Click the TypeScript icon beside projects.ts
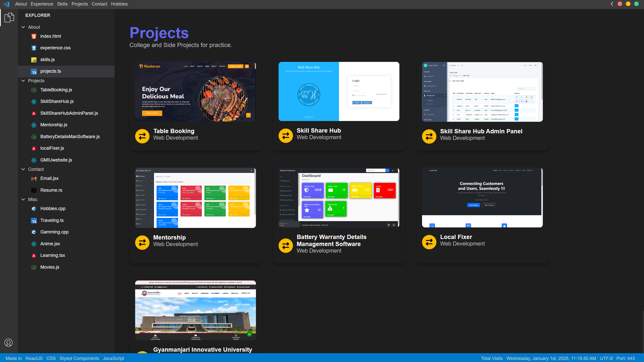The width and height of the screenshot is (644, 362). pos(34,72)
